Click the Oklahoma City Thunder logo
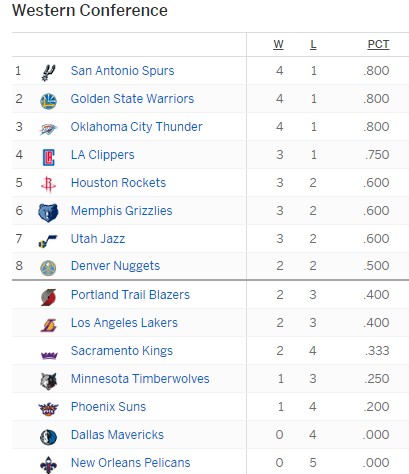This screenshot has width=409, height=474. (48, 129)
